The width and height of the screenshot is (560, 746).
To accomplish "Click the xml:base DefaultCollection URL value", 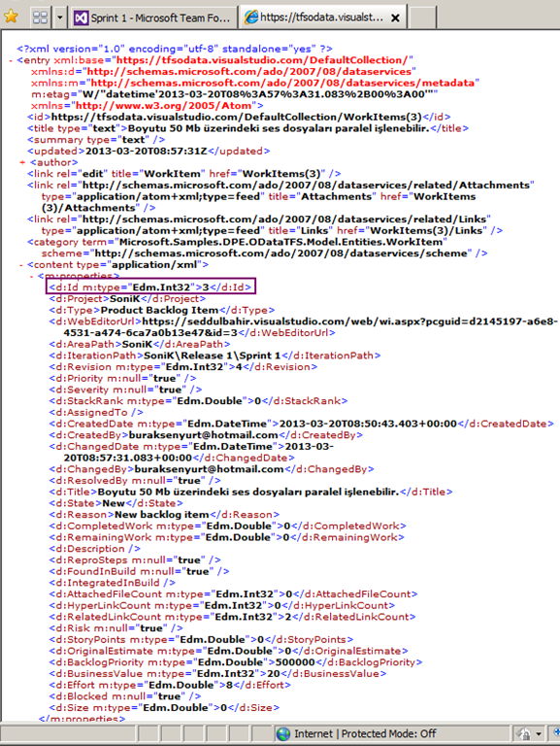I will (262, 60).
